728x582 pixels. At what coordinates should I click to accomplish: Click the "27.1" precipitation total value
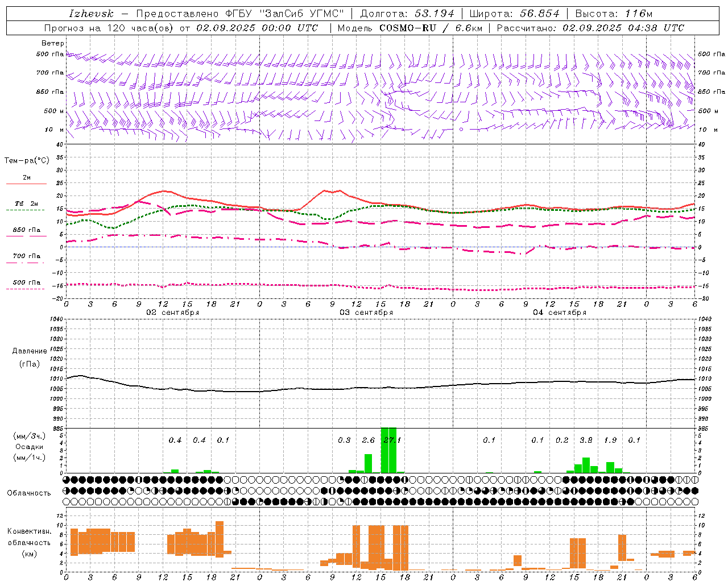[392, 440]
